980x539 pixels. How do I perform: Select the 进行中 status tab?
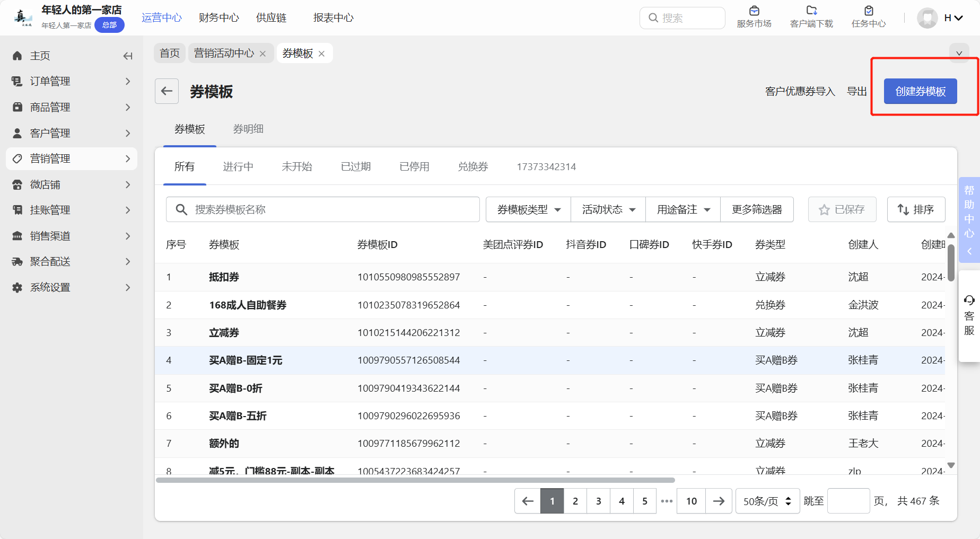tap(238, 167)
